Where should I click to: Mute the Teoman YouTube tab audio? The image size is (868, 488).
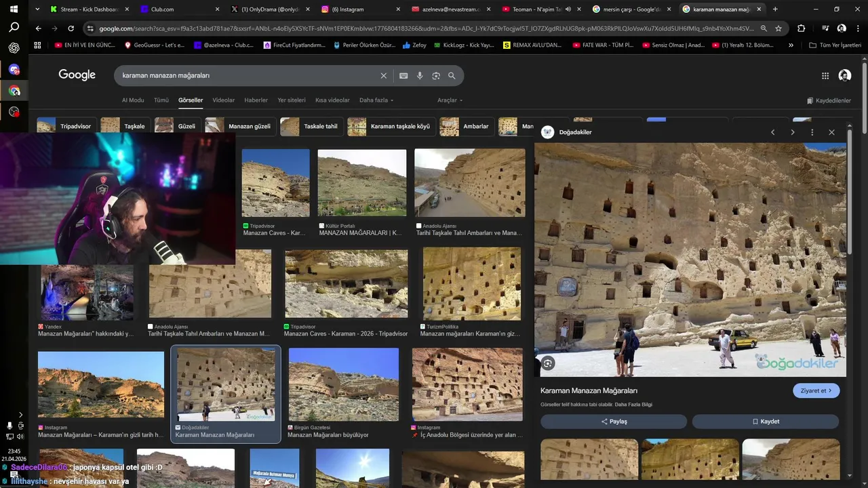click(568, 9)
